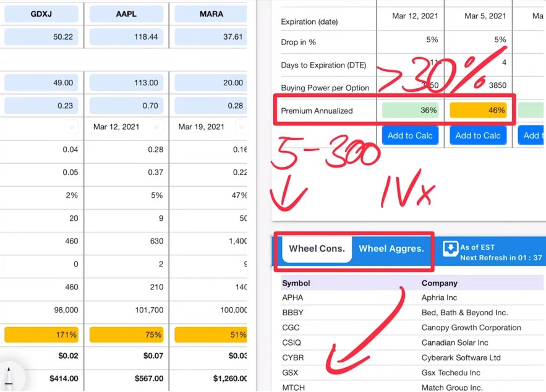Select the 0.70 premium field
The width and height of the screenshot is (546, 392).
pyautogui.click(x=126, y=106)
